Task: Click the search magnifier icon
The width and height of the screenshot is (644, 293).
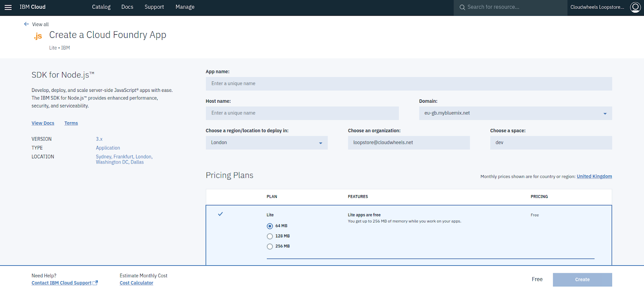Action: pos(462,7)
